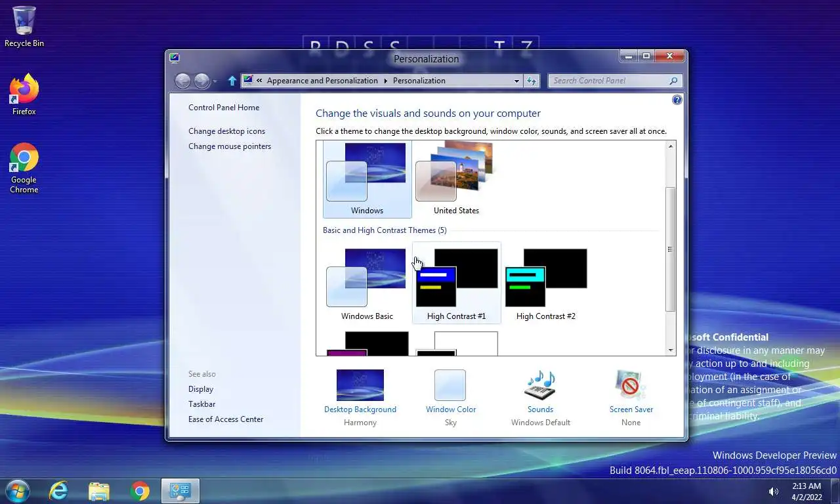Open Internet Explorer from the taskbar

point(58,491)
